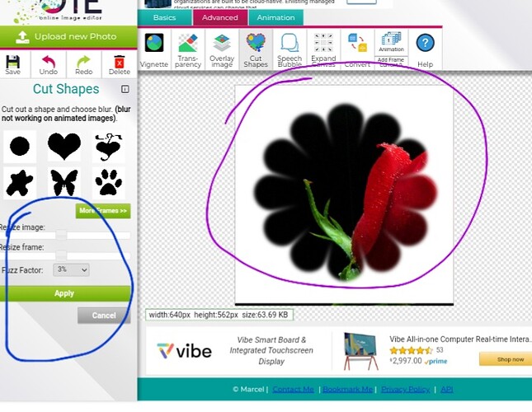Click the Upload new Photo button
532x412 pixels.
pos(68,37)
